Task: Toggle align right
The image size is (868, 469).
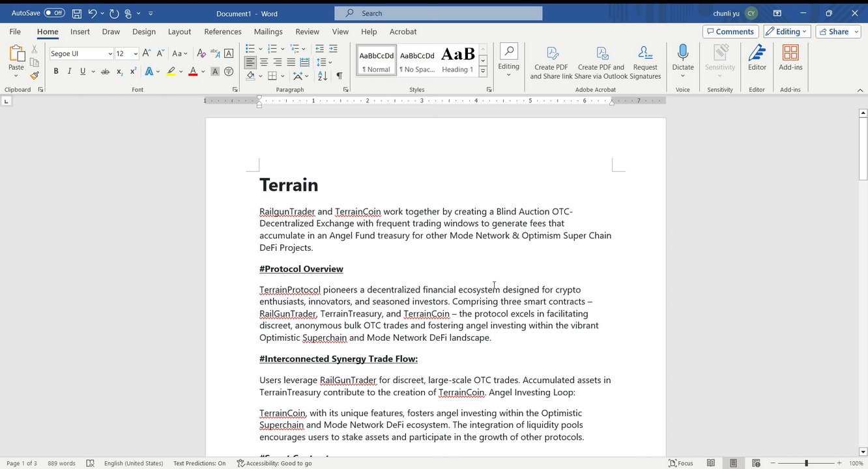Action: click(x=278, y=63)
